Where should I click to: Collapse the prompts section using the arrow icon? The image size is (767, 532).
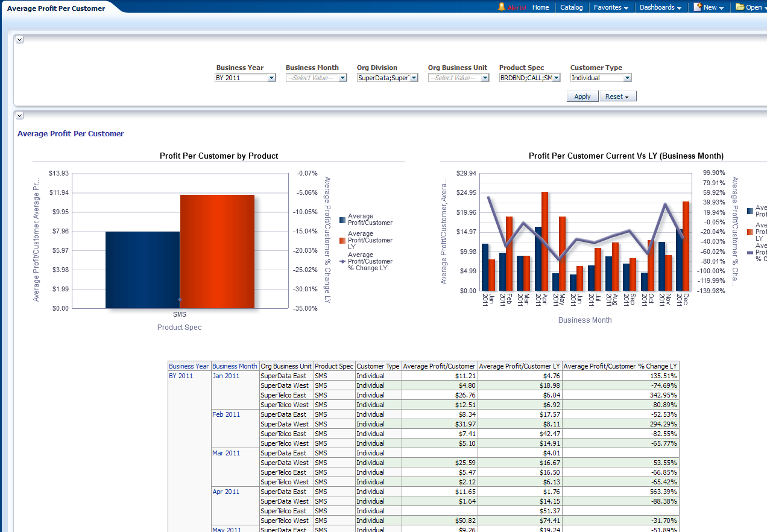20,39
